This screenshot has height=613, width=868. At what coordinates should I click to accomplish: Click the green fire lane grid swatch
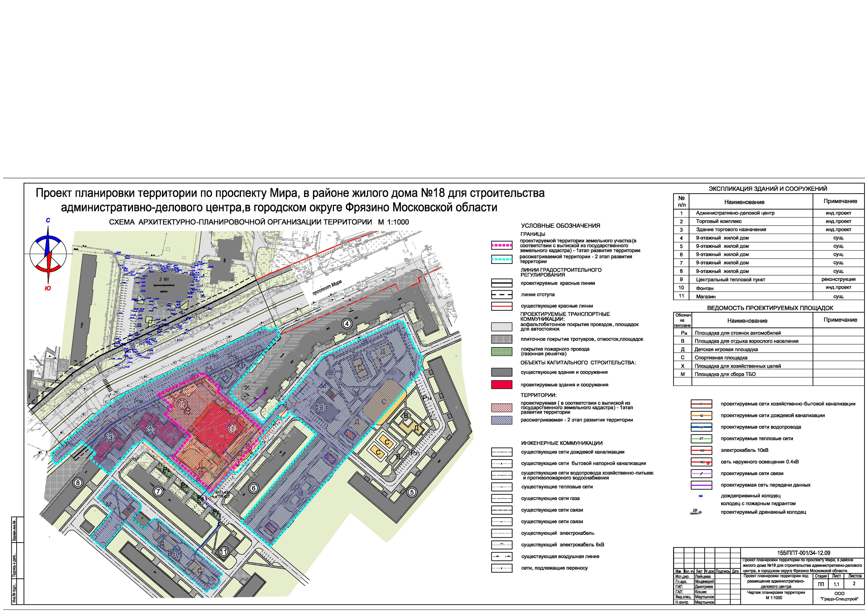[x=501, y=352]
